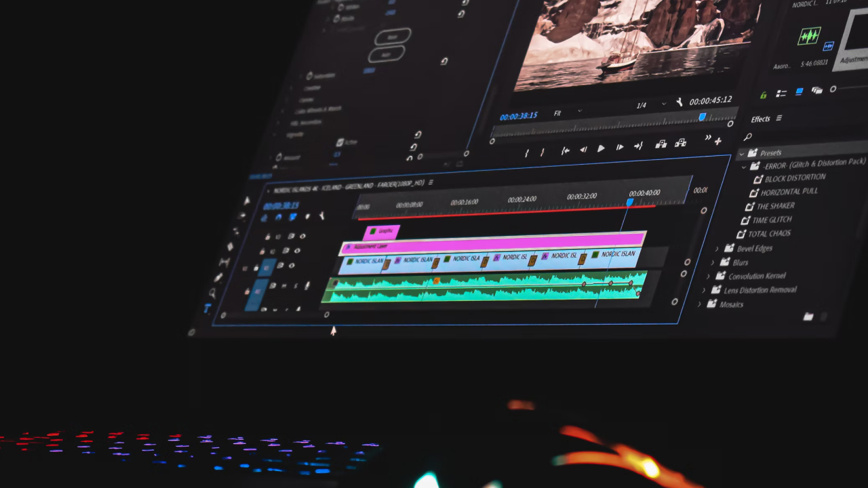868x488 pixels.
Task: Select the TIME GLITCH preset
Action: click(x=772, y=220)
